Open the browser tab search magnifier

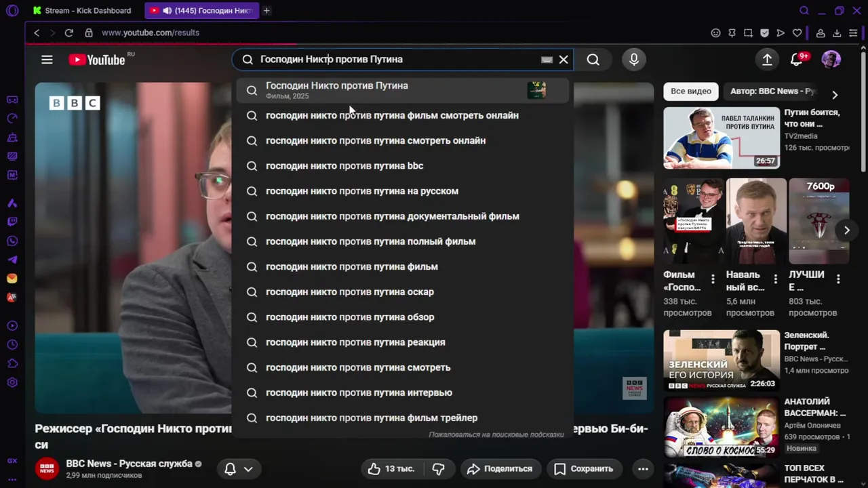tap(804, 11)
